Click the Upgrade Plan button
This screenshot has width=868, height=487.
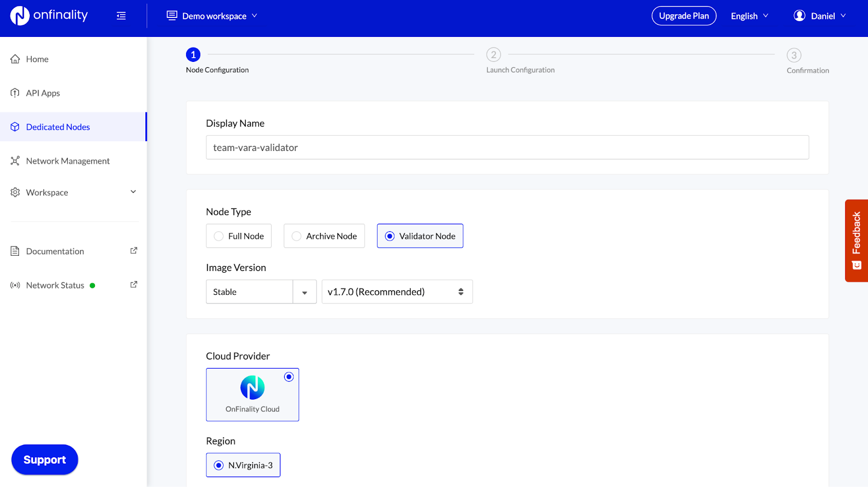pos(684,16)
